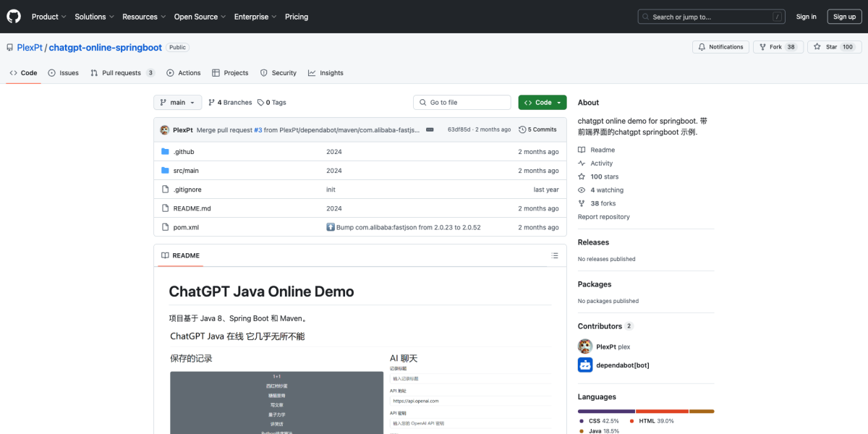The width and height of the screenshot is (868, 434).
Task: Open the green Code dropdown
Action: [542, 102]
